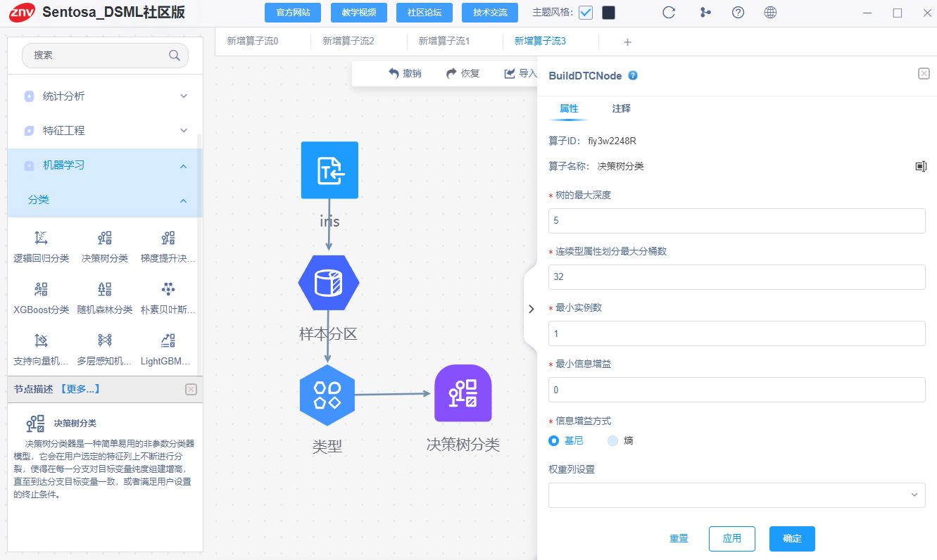Select the LightGBM operator icon
Image resolution: width=937 pixels, height=560 pixels.
pos(168,341)
